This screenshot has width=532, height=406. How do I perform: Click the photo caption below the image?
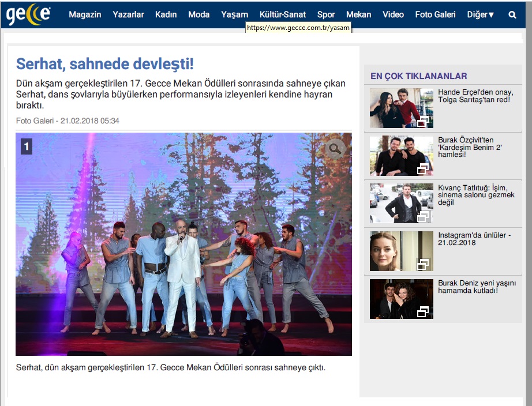pos(171,367)
